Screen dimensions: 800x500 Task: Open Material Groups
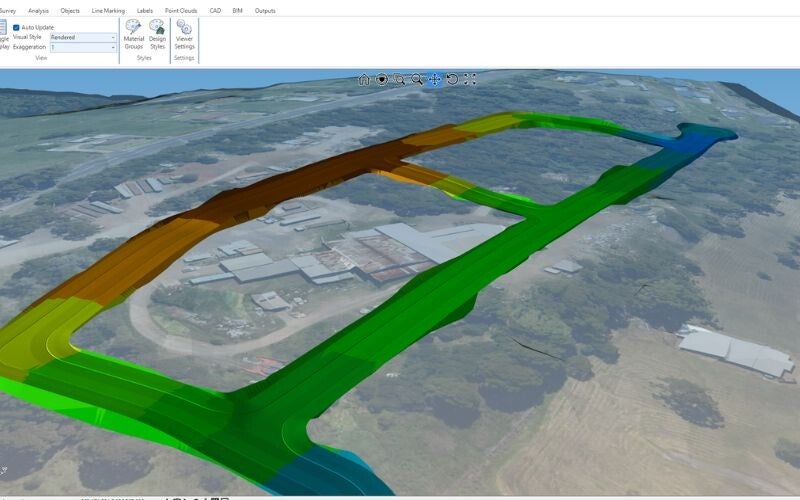(133, 34)
